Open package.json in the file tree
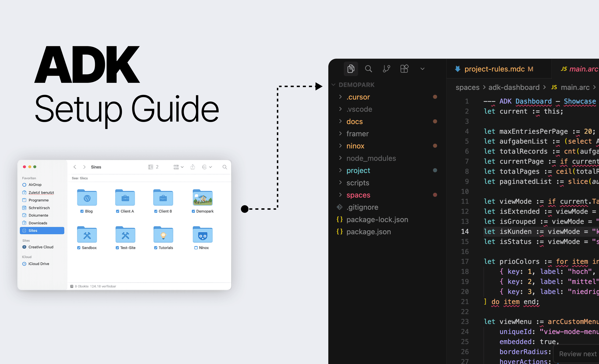The image size is (599, 364). (368, 232)
